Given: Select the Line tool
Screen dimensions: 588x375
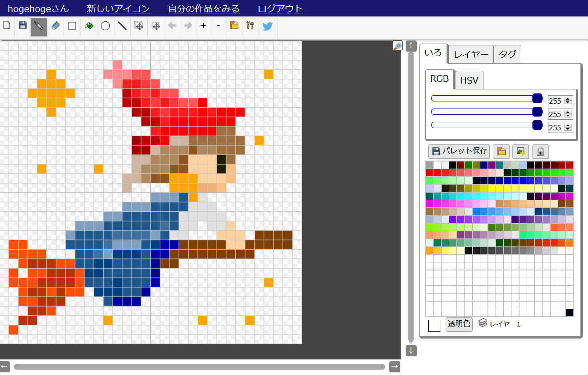Looking at the screenshot, I should pyautogui.click(x=122, y=26).
